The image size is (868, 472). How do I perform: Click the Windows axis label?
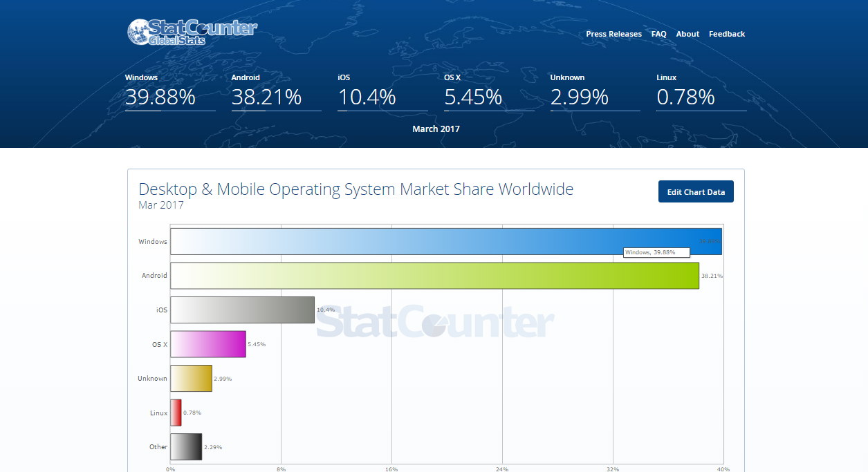[153, 242]
